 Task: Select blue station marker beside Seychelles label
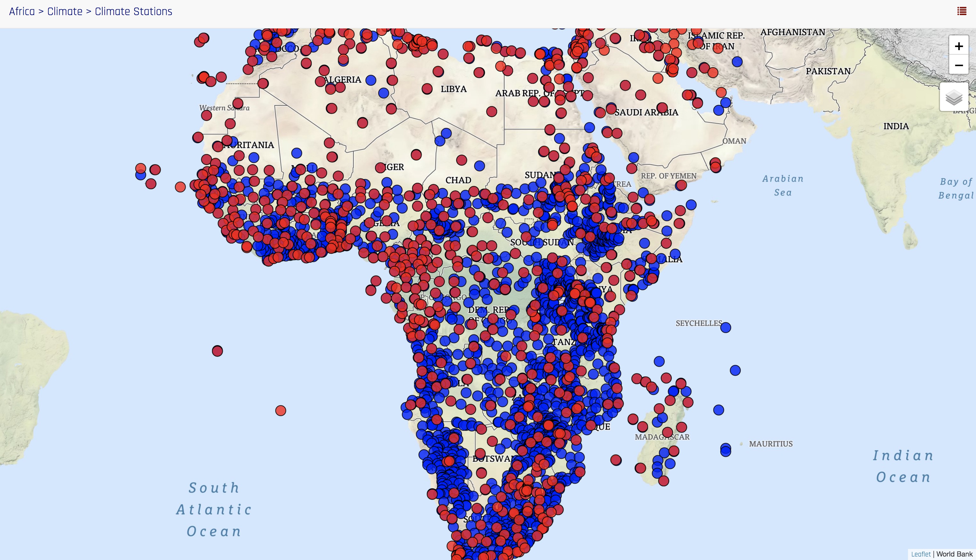[725, 327]
